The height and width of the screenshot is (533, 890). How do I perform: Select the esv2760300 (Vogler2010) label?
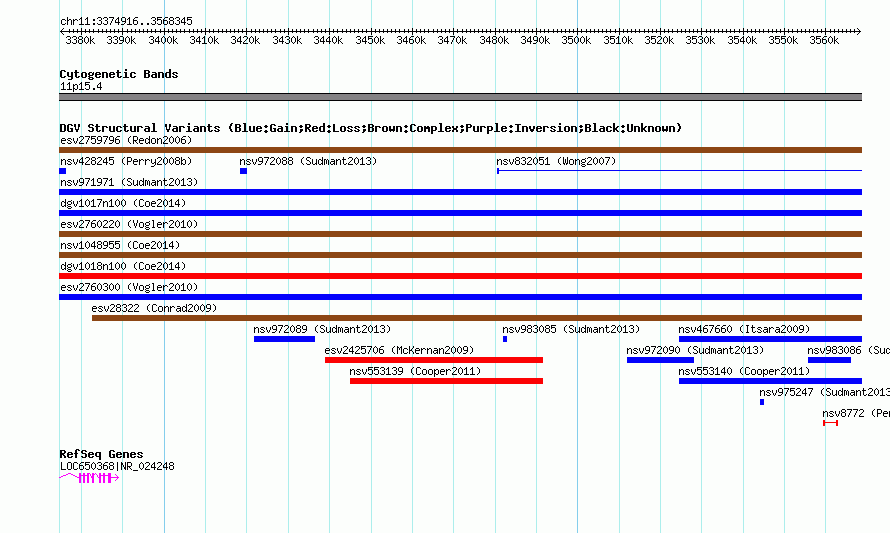129,287
